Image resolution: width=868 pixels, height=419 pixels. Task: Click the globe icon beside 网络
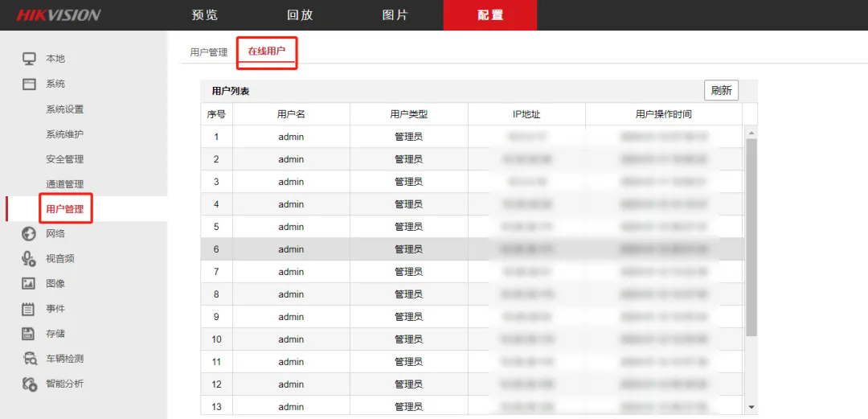click(29, 234)
